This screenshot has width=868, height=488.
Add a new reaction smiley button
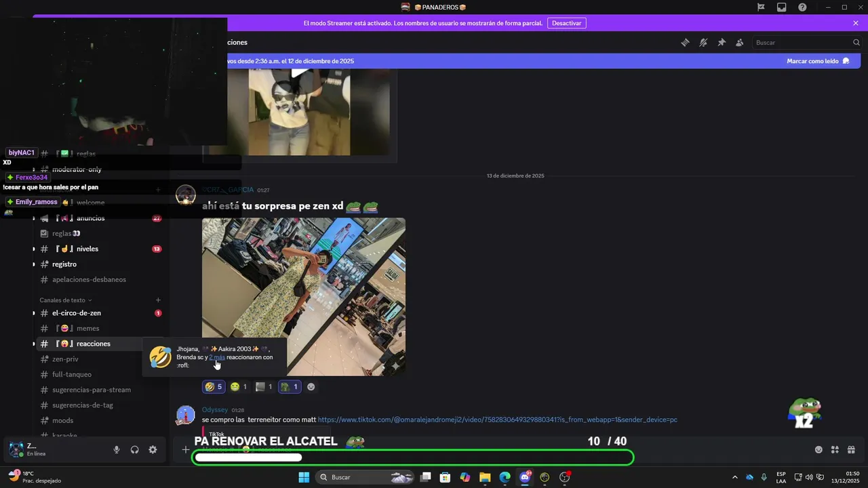[x=311, y=387]
